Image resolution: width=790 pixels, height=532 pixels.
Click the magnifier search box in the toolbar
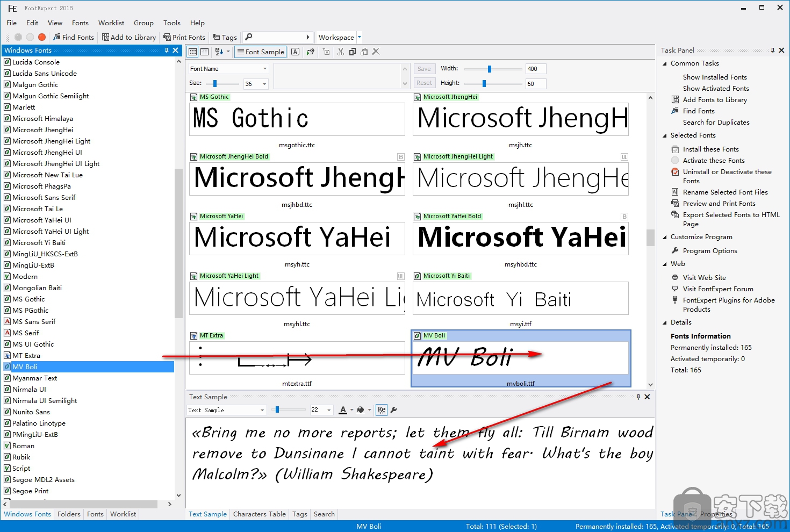[277, 37]
